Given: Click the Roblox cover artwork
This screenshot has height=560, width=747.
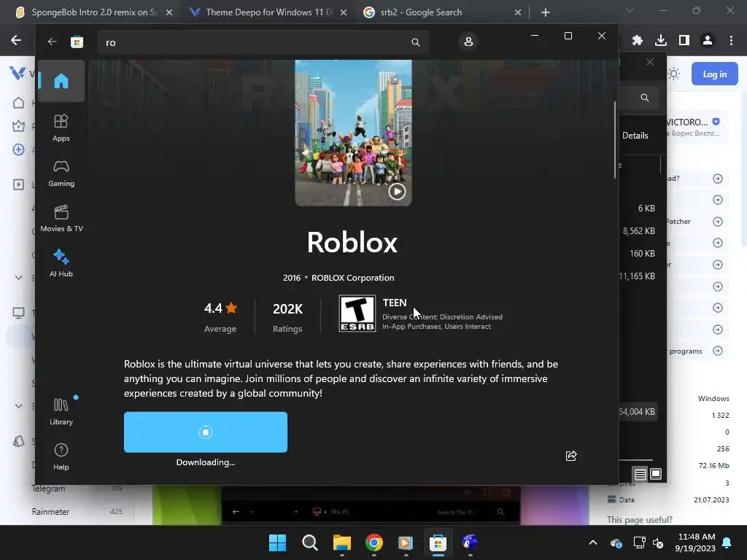Looking at the screenshot, I should 353,133.
